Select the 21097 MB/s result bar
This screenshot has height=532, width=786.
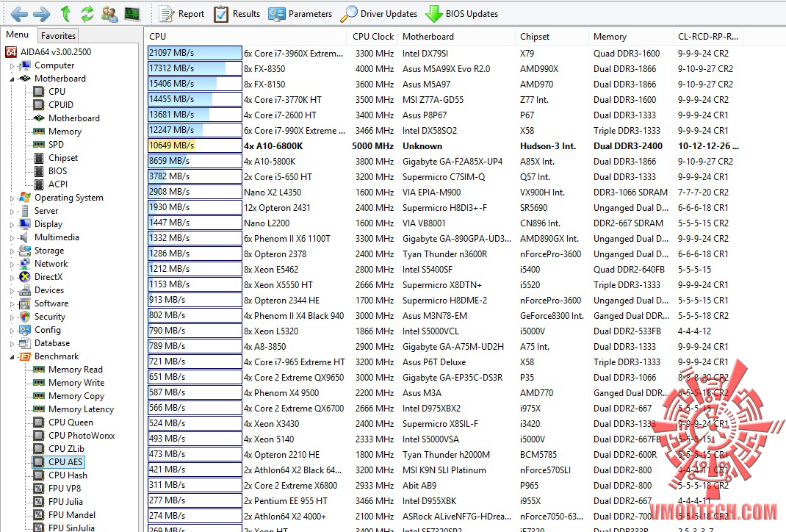pos(195,53)
